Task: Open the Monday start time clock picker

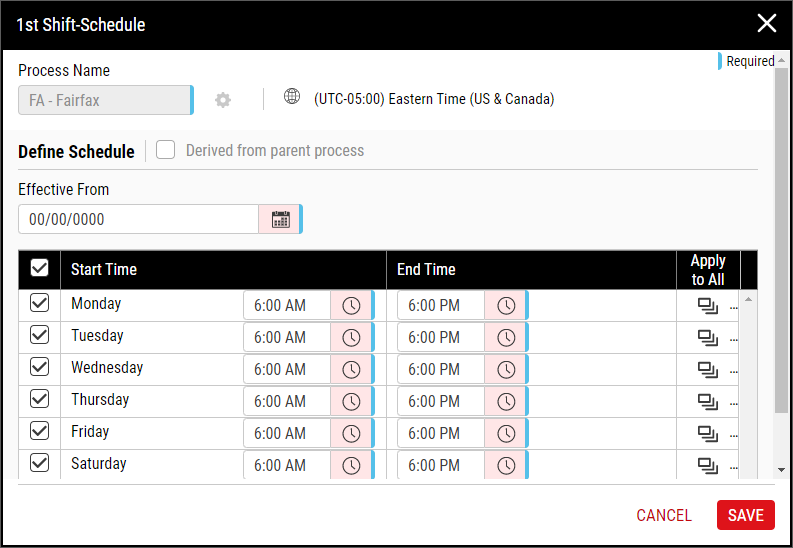Action: [x=351, y=306]
